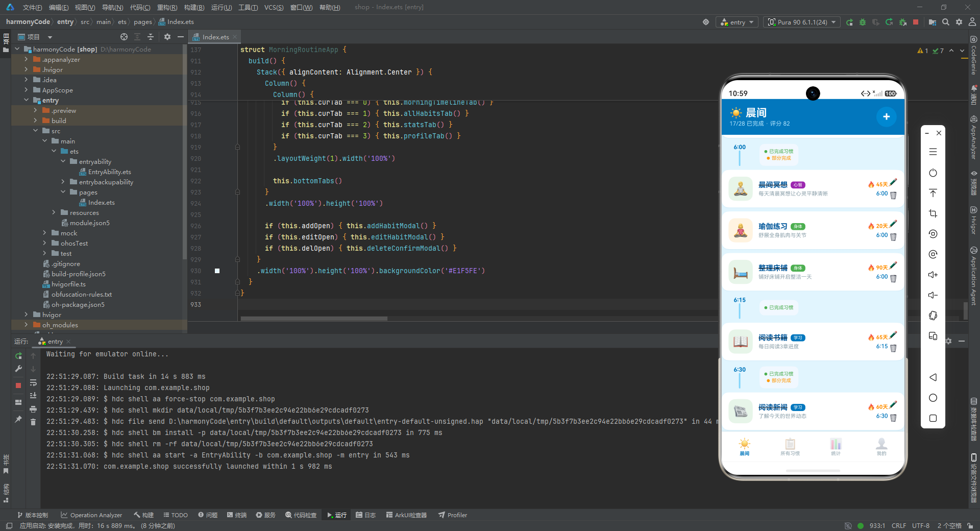Click the green Debug bug icon
Image resolution: width=980 pixels, height=531 pixels.
tap(863, 22)
